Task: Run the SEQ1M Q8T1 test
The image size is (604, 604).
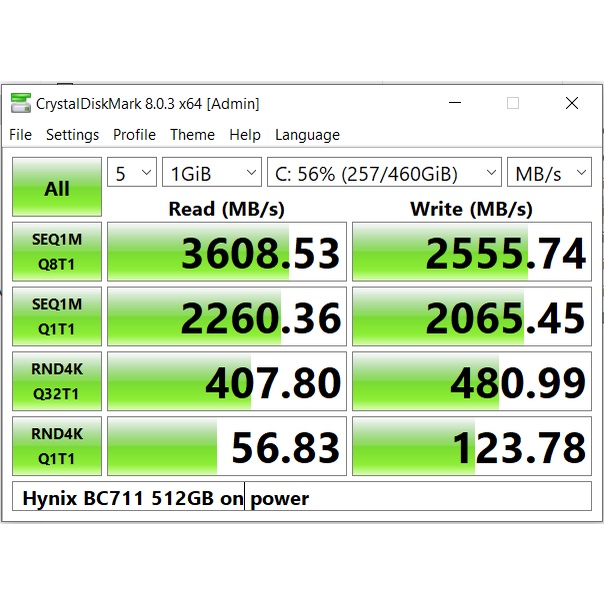Action: [x=57, y=252]
